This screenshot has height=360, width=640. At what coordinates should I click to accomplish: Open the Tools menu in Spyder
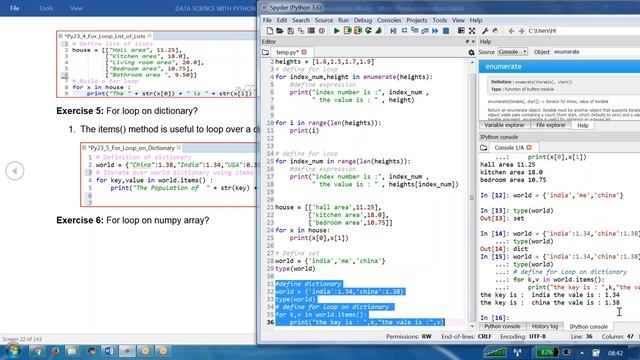[x=440, y=20]
